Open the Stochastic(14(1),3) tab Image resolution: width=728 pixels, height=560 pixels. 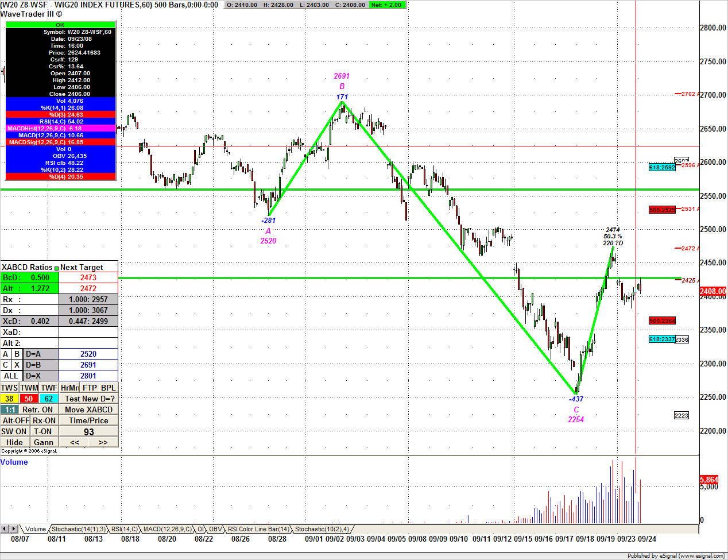(x=78, y=529)
